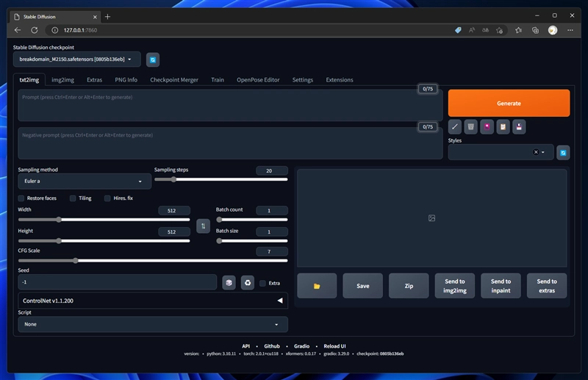The width and height of the screenshot is (588, 380).
Task: Enable Restore faces checkbox
Action: pyautogui.click(x=21, y=198)
